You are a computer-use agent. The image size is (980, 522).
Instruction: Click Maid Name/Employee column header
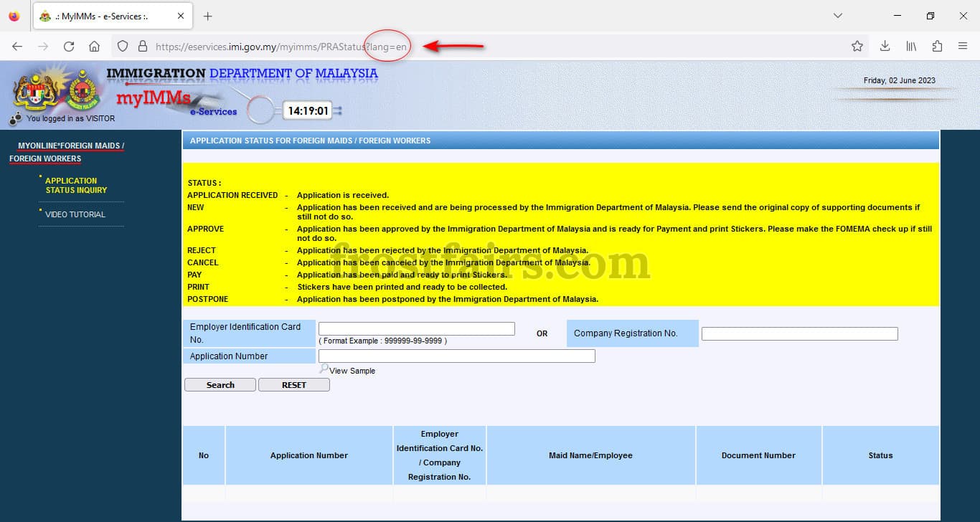point(591,455)
